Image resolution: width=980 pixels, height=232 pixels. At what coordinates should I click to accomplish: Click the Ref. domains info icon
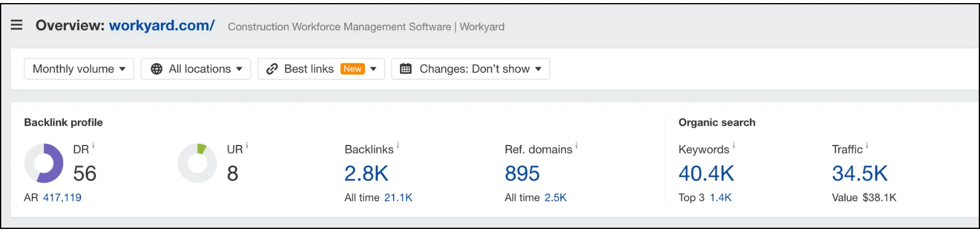click(576, 146)
